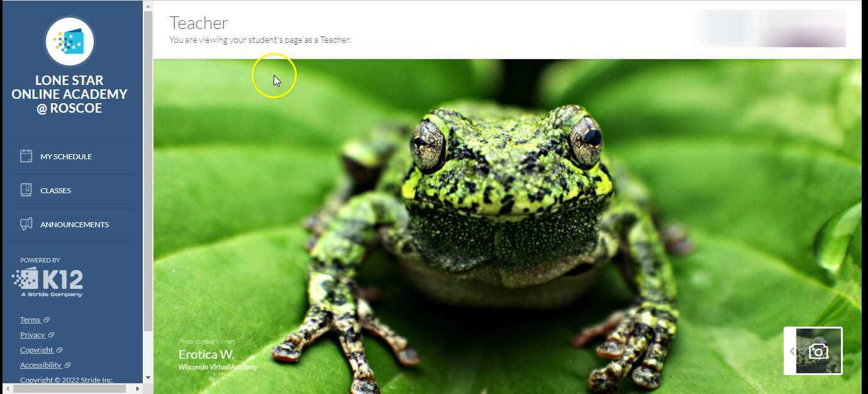Click the book icon beside Classes
Image resolution: width=868 pixels, height=394 pixels.
click(26, 190)
